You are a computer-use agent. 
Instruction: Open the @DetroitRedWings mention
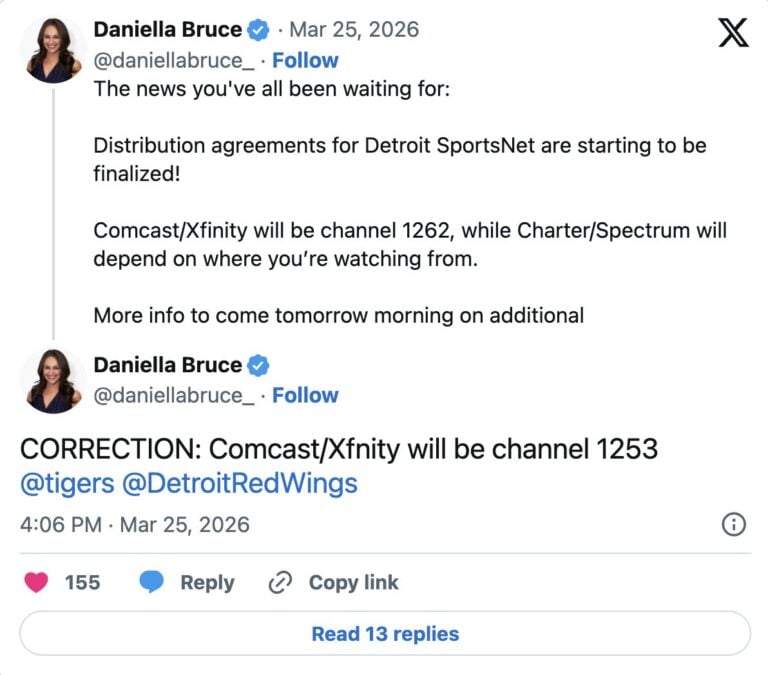click(239, 484)
